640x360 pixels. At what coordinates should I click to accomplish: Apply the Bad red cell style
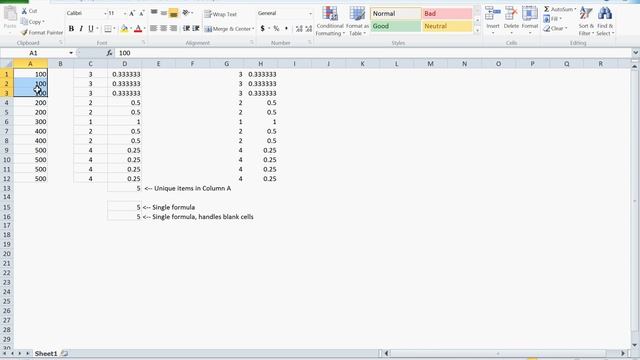pos(447,13)
